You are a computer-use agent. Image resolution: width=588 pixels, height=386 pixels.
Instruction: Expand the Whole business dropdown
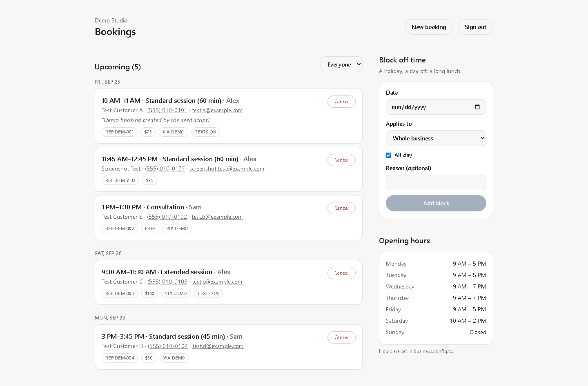click(436, 138)
